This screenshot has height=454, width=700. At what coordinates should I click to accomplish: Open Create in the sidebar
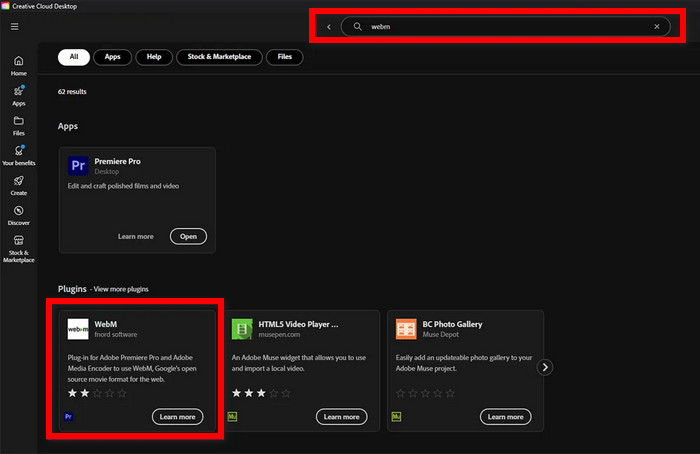pos(18,185)
